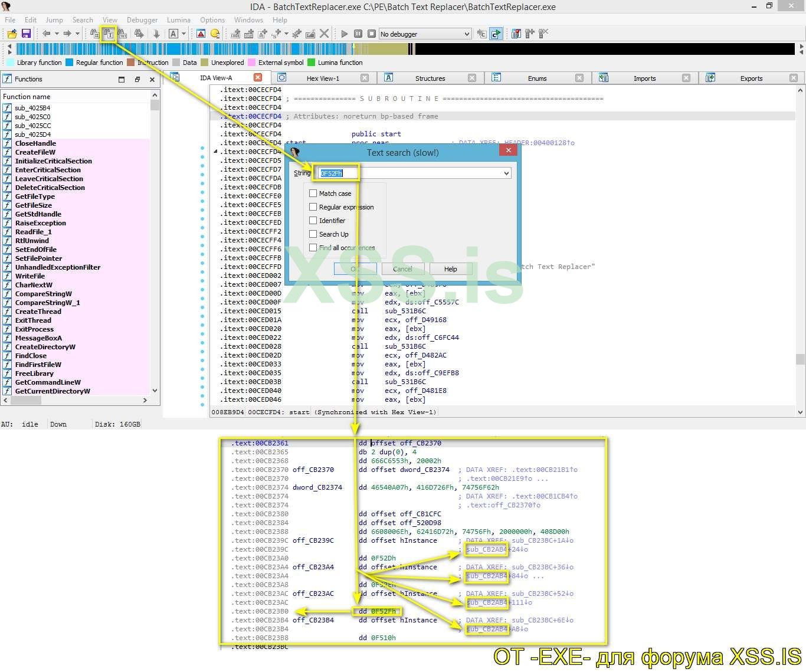The height and width of the screenshot is (672, 806).
Task: Click the Save database floppy icon
Action: click(x=26, y=34)
